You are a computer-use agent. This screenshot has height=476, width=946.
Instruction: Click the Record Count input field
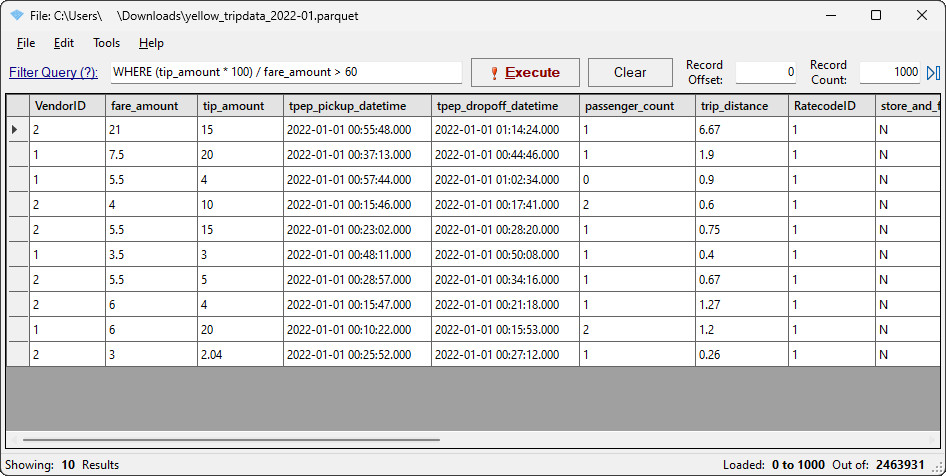(890, 72)
